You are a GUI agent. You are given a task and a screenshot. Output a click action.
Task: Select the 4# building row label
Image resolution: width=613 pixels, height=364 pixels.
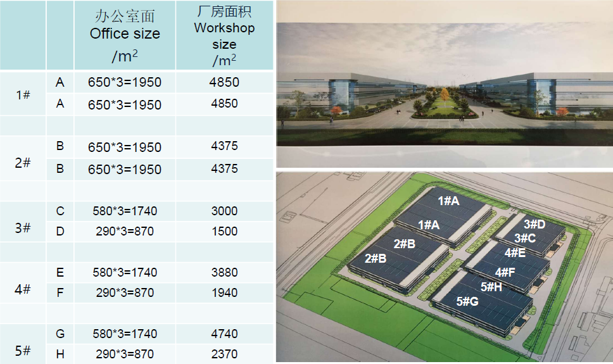point(23,289)
